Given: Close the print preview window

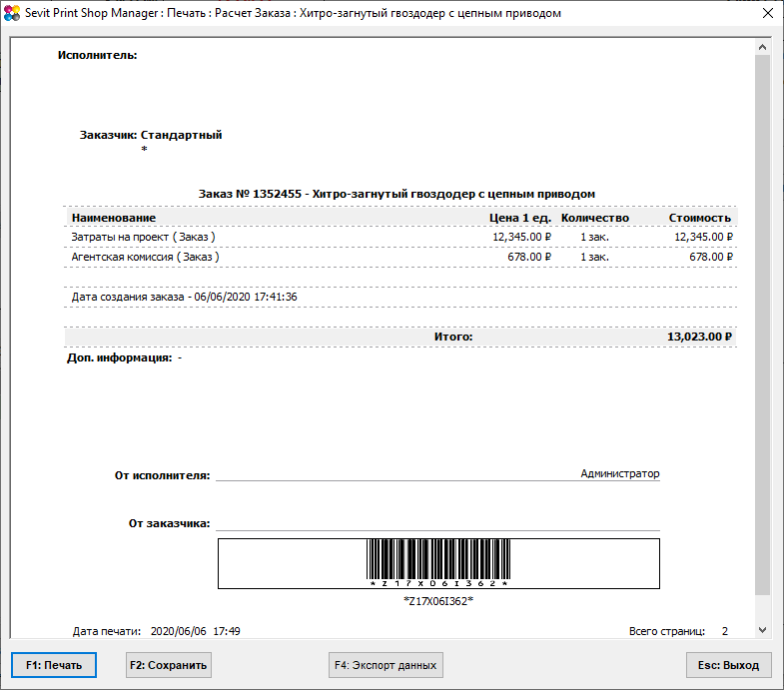Looking at the screenshot, I should pyautogui.click(x=768, y=13).
